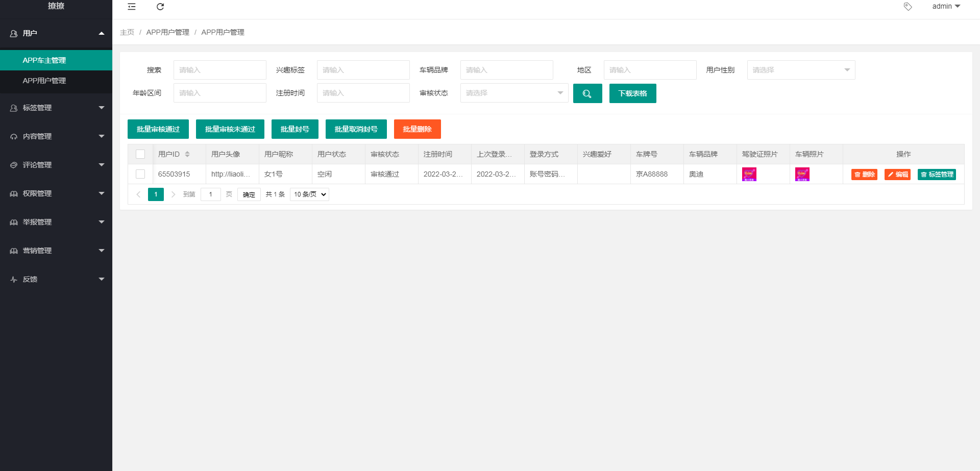This screenshot has height=471, width=980.
Task: Open the driver license photo thumbnail
Action: pyautogui.click(x=749, y=175)
